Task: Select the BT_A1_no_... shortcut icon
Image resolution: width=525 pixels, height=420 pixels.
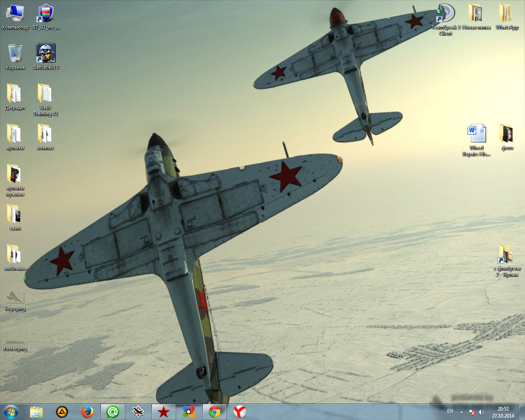Action: 46,17
